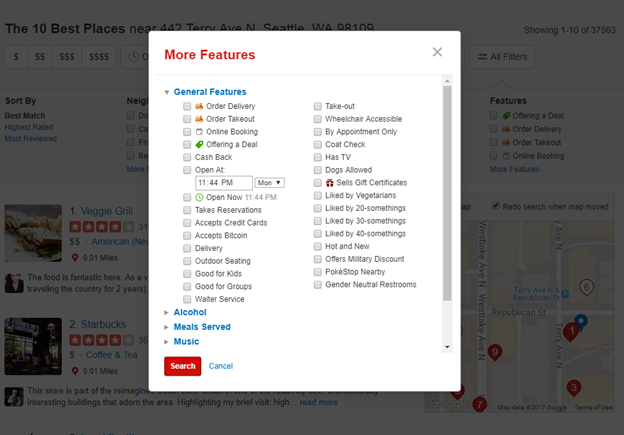
Task: Close the More Features dialog with X
Action: pyautogui.click(x=437, y=52)
